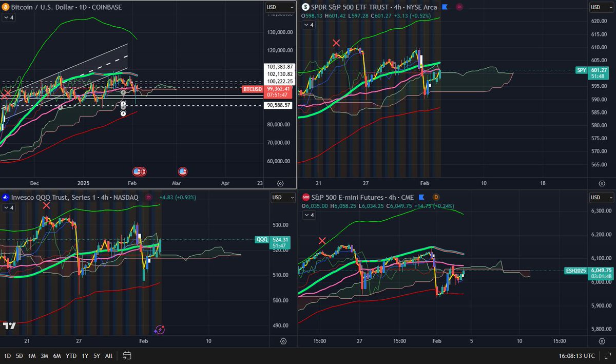This screenshot has height=364, width=616.
Task: Toggle the blue flag next to the SPY title
Action: pyautogui.click(x=444, y=7)
